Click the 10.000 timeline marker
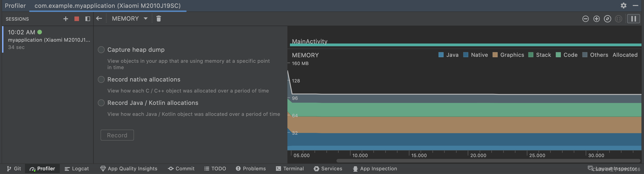The image size is (644, 174). (360, 155)
